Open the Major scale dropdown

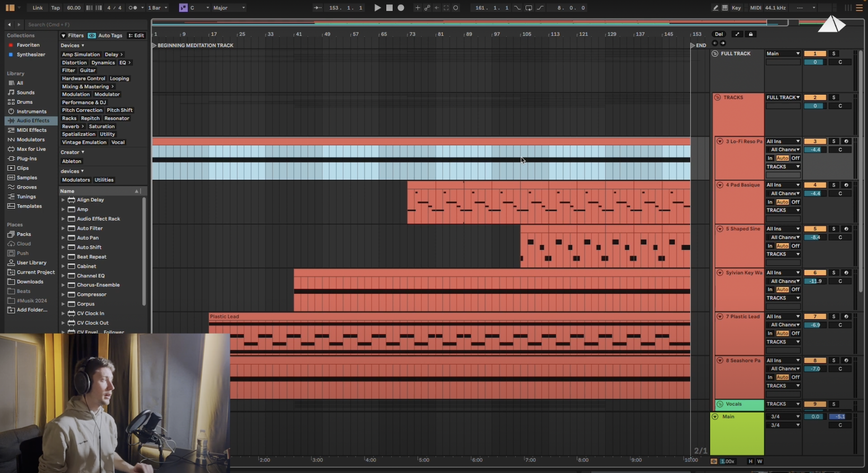pos(229,8)
